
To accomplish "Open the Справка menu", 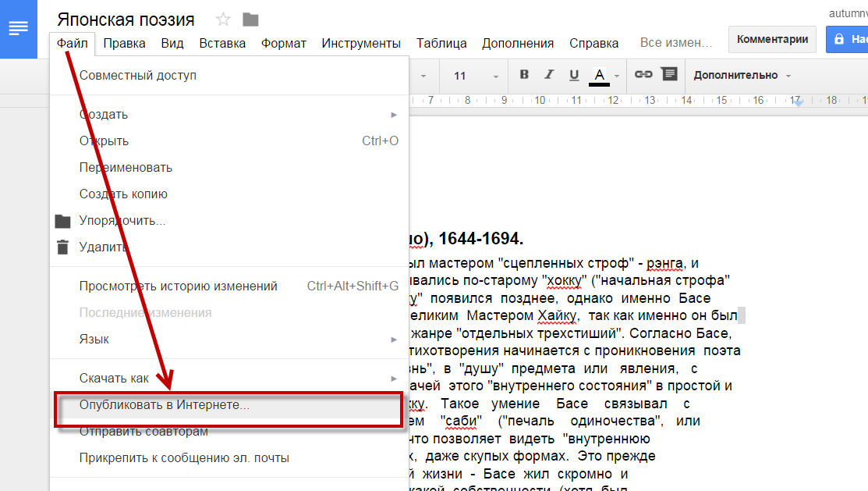I will pos(593,44).
